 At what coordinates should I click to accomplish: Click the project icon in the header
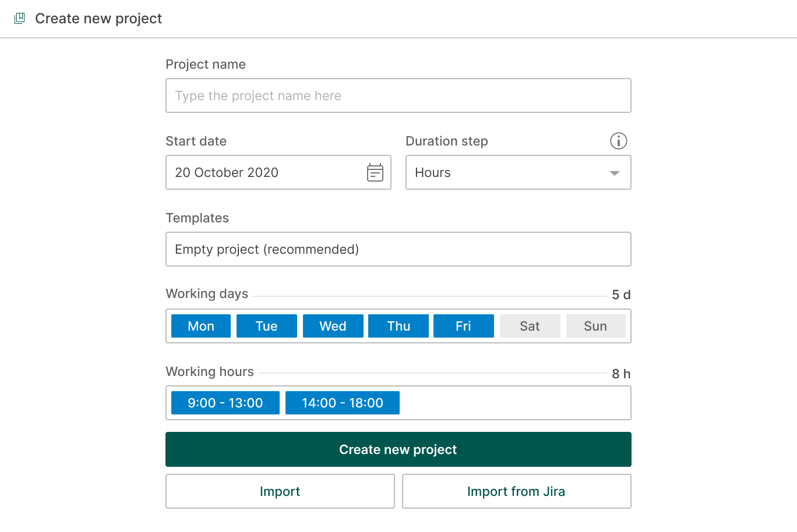(20, 18)
